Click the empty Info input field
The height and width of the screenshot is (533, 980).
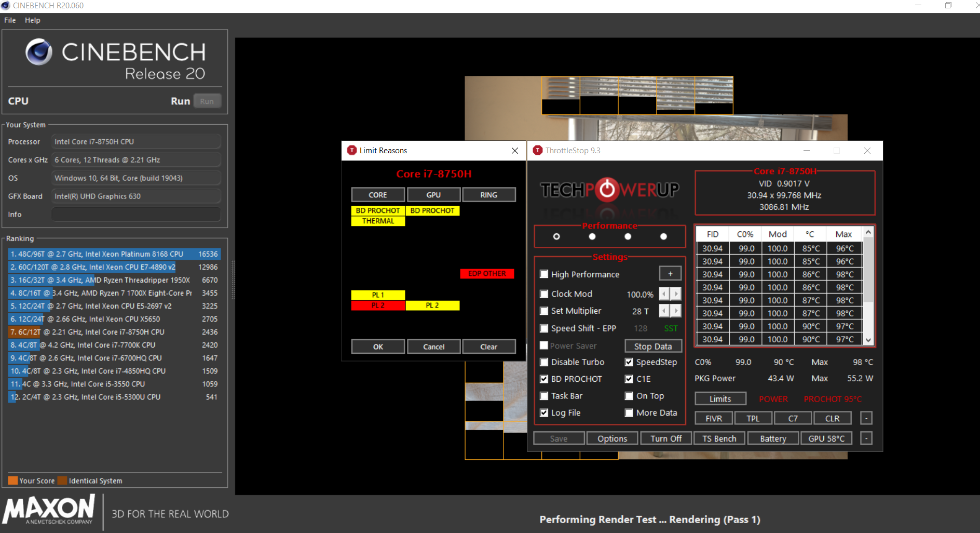(x=136, y=215)
